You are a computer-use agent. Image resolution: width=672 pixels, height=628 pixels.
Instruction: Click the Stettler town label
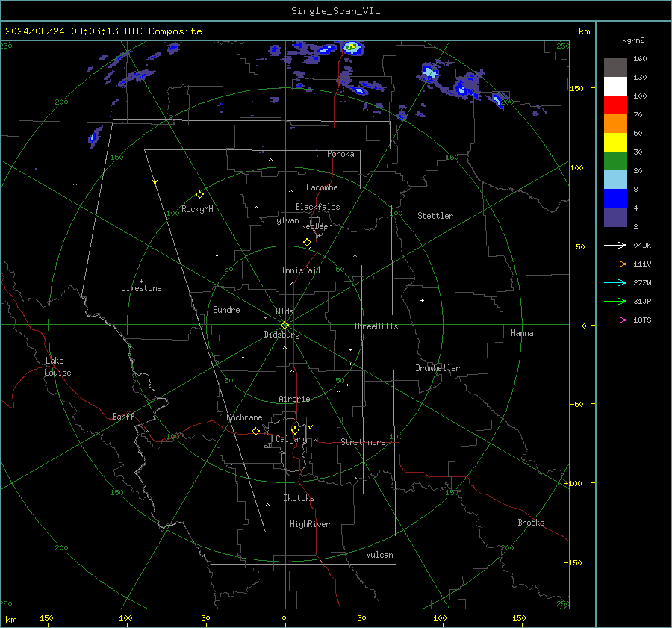coord(435,216)
